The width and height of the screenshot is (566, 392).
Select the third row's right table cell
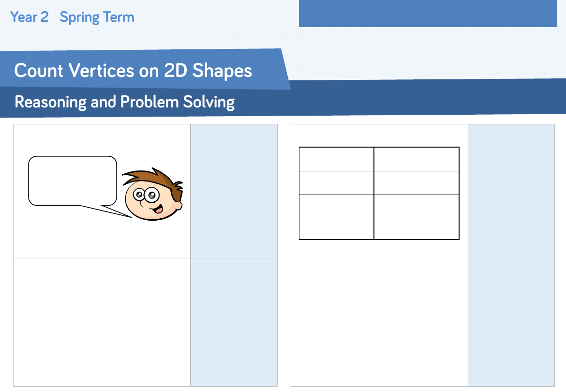pos(417,207)
